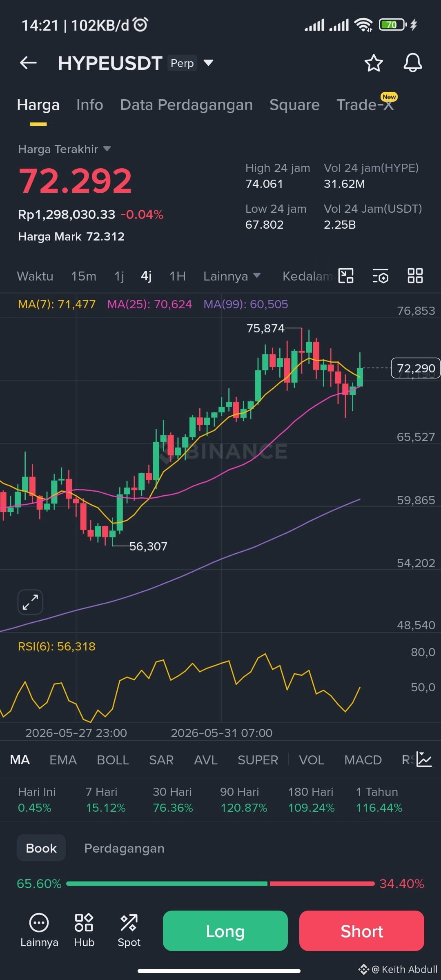Switch to the Harga tab

38,105
